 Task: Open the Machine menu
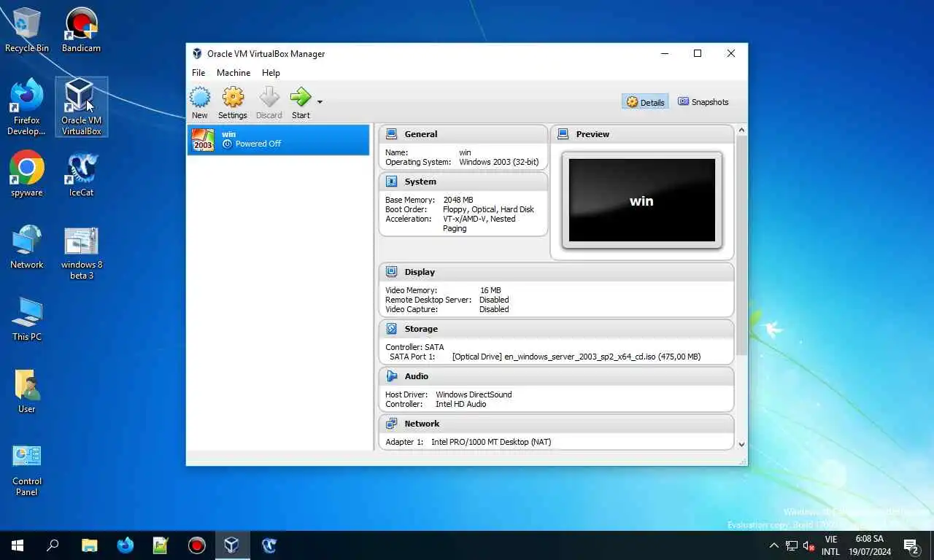coord(233,73)
